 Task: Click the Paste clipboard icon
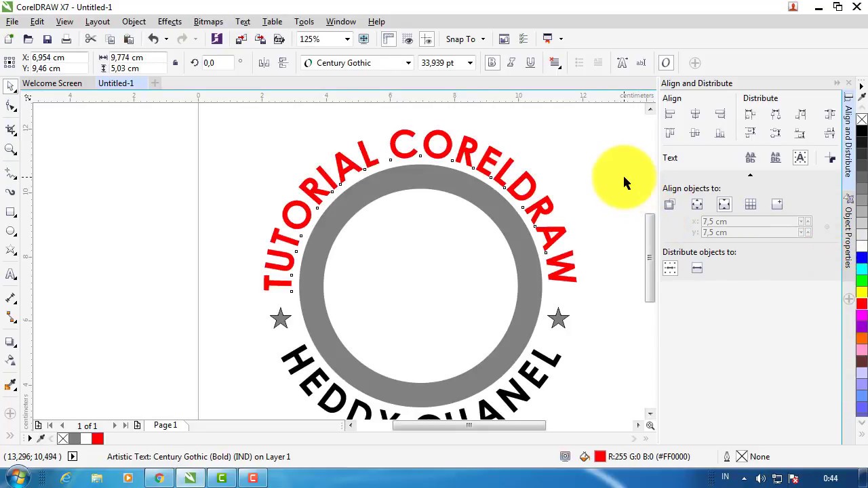(128, 39)
